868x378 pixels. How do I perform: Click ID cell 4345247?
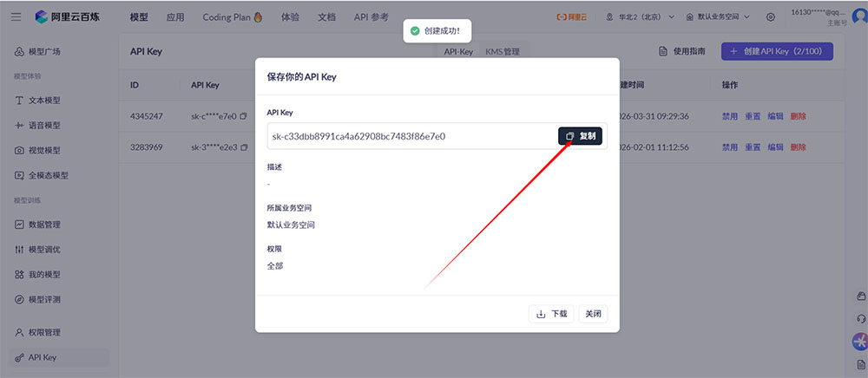[x=146, y=116]
